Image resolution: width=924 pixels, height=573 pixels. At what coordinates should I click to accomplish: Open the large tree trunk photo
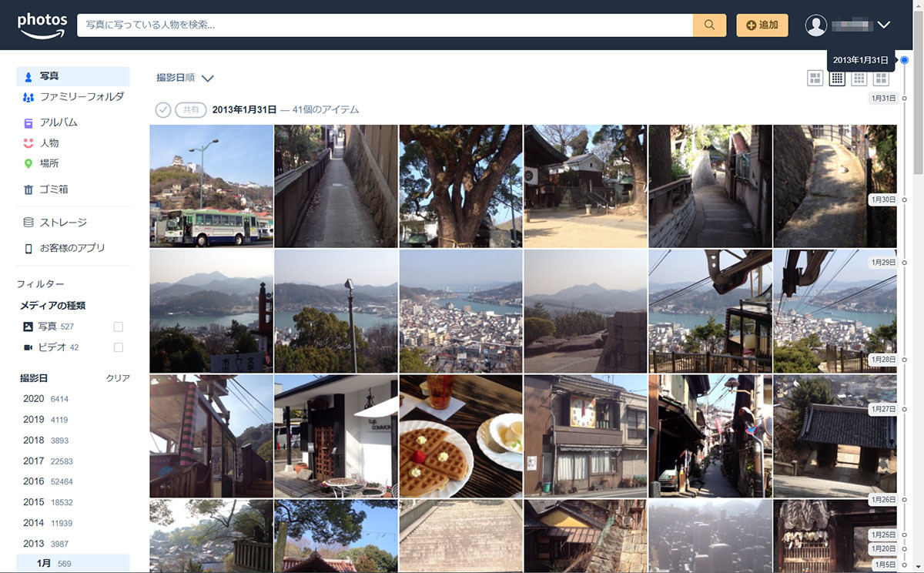460,186
